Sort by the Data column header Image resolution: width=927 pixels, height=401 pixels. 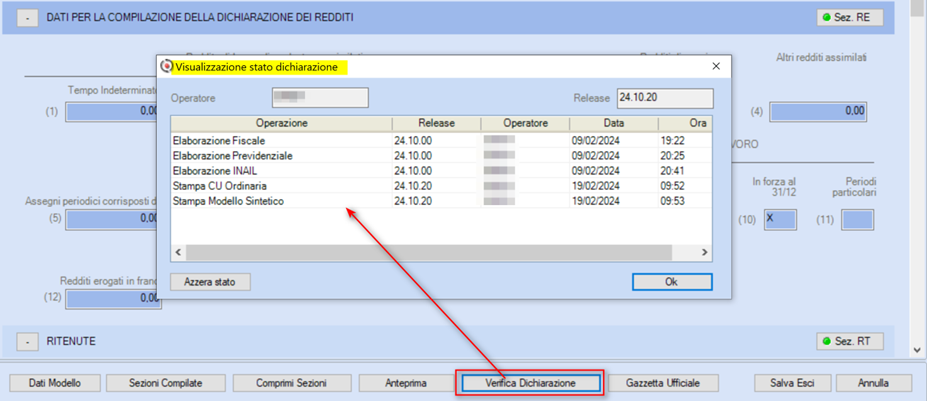click(614, 123)
